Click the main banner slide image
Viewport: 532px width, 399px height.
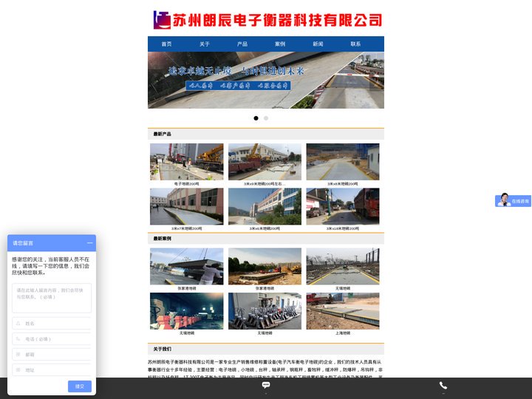[266, 80]
